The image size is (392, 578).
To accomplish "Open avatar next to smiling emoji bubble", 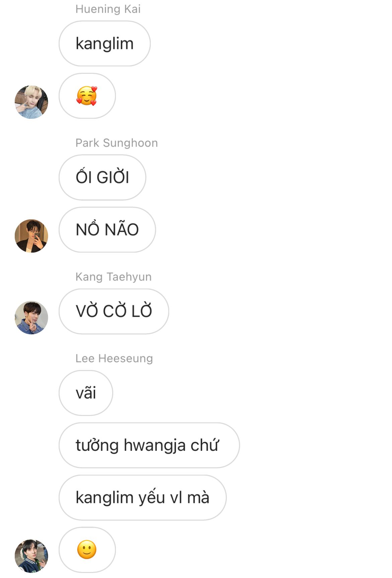I will pyautogui.click(x=31, y=556).
